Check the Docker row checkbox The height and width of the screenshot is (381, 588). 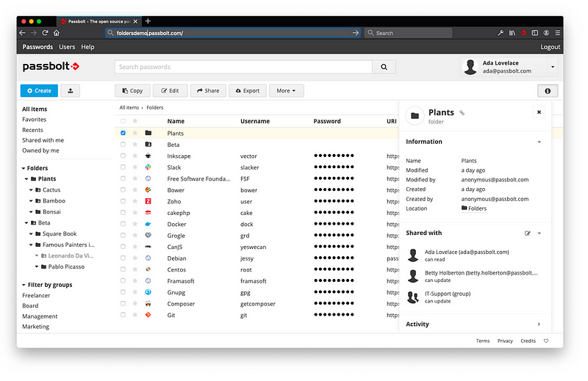pyautogui.click(x=123, y=224)
